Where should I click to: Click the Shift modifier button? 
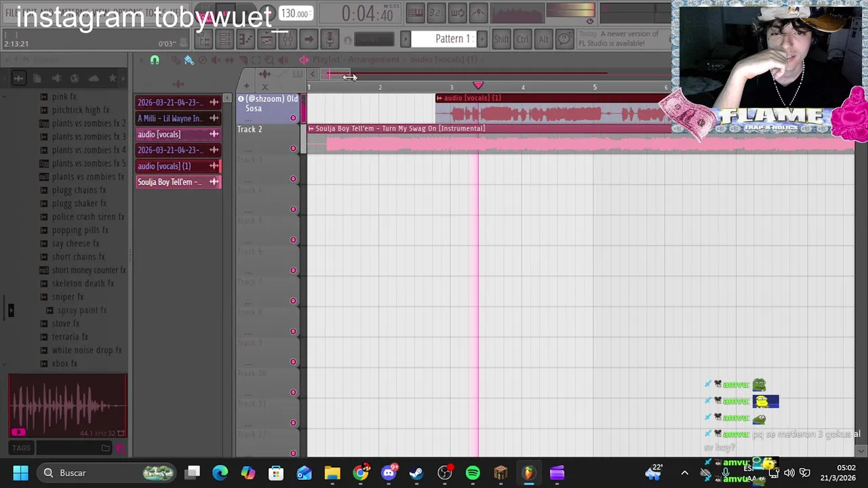click(x=501, y=39)
